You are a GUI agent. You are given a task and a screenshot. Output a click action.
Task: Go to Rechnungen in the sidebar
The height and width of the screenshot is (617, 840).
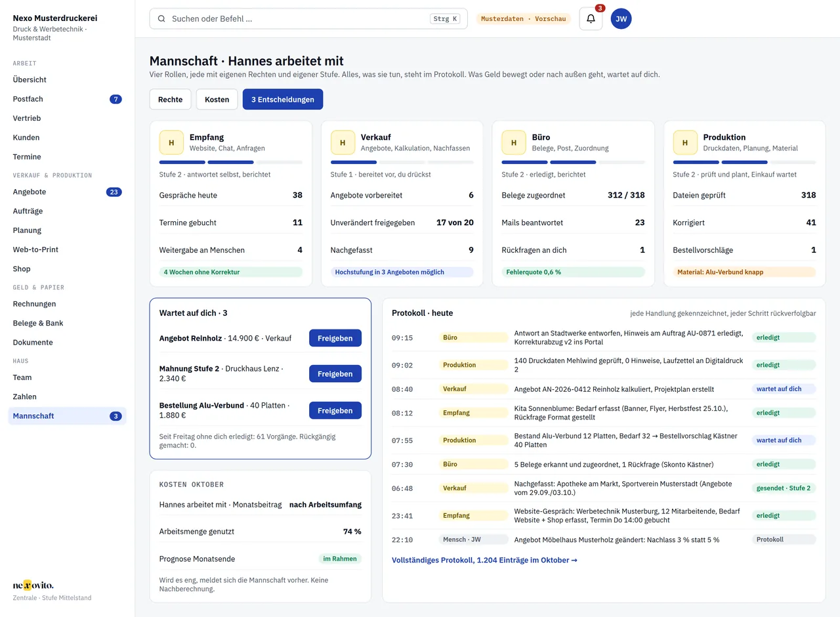click(67, 304)
